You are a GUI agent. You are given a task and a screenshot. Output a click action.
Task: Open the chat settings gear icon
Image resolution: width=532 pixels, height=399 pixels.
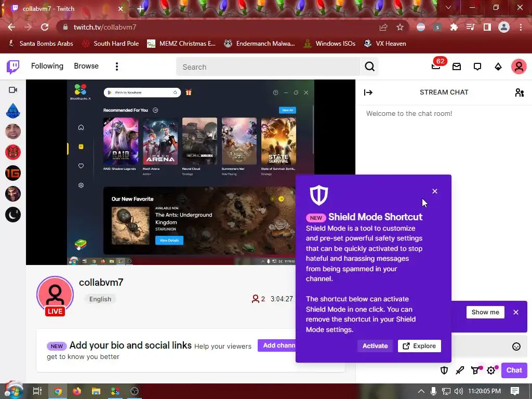(x=491, y=370)
